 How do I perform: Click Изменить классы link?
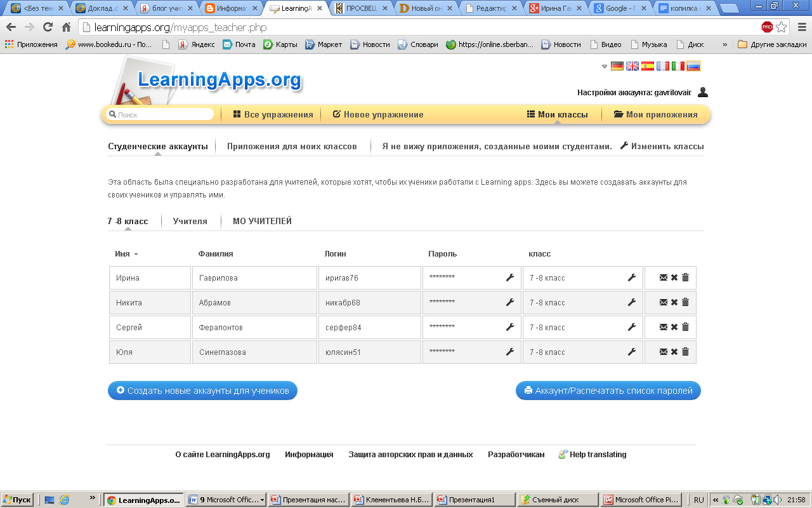click(662, 146)
